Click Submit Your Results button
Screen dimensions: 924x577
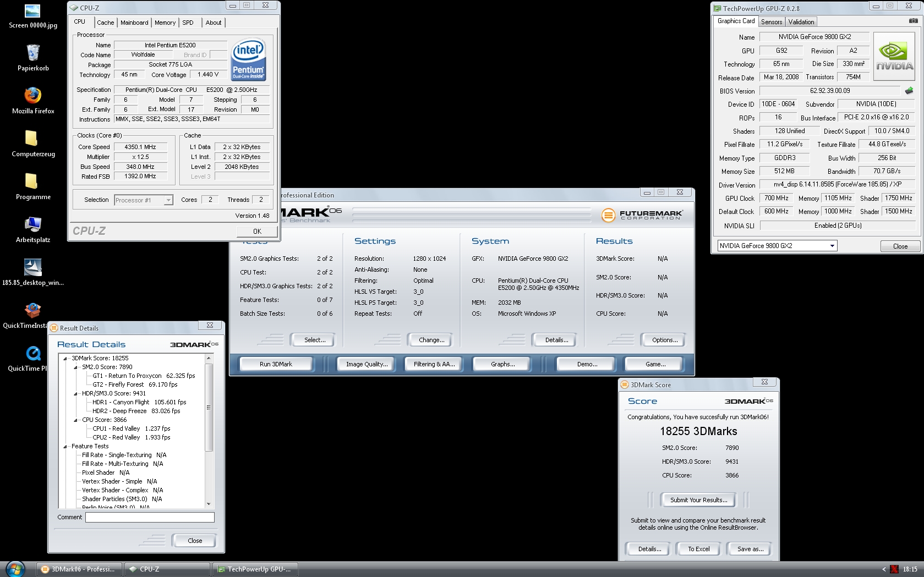(x=698, y=500)
